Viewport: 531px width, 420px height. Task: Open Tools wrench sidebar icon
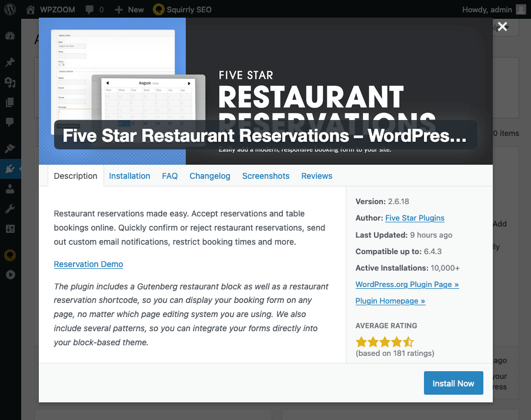tap(10, 209)
